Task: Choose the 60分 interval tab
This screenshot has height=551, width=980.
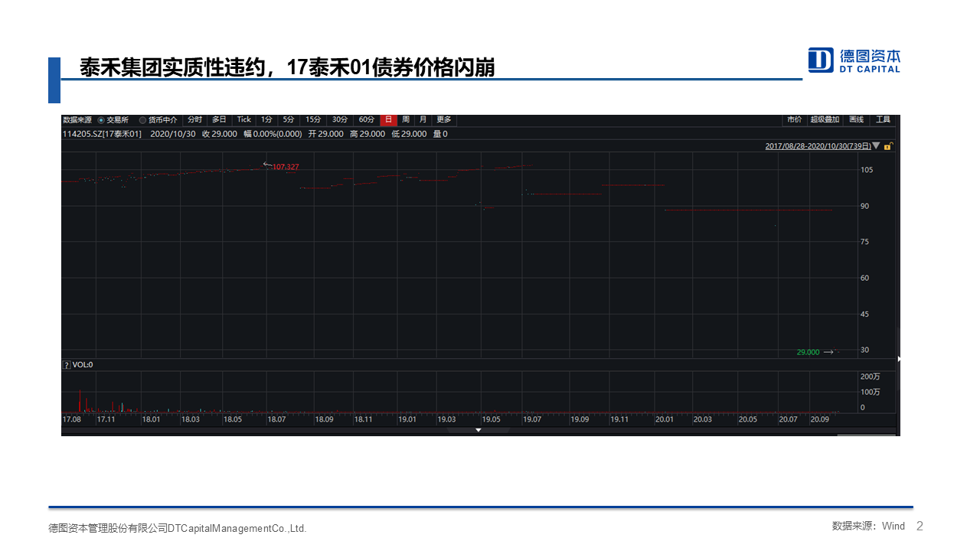Action: coord(366,120)
